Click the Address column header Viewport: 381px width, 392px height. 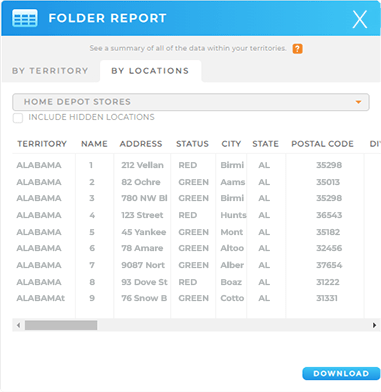coord(141,144)
